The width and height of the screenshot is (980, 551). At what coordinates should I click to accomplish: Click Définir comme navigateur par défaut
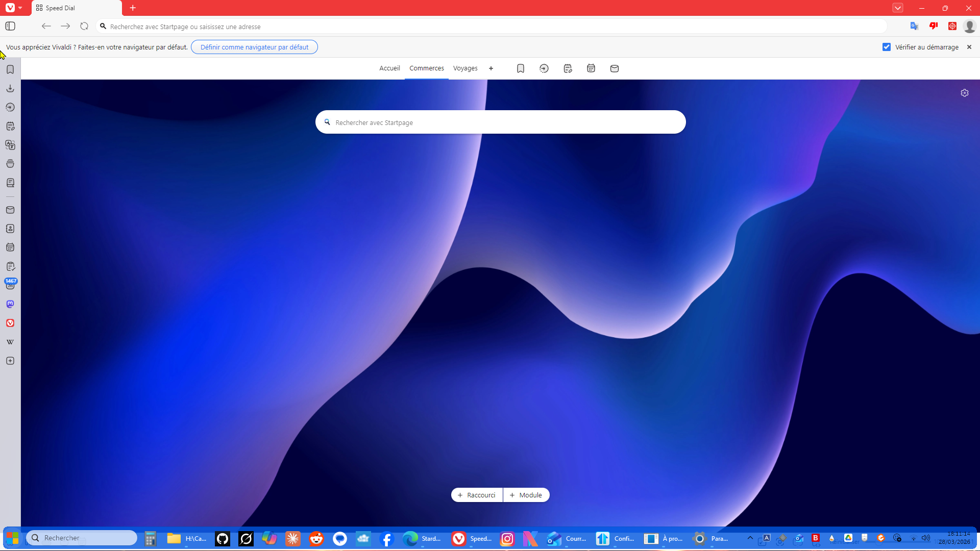click(254, 47)
